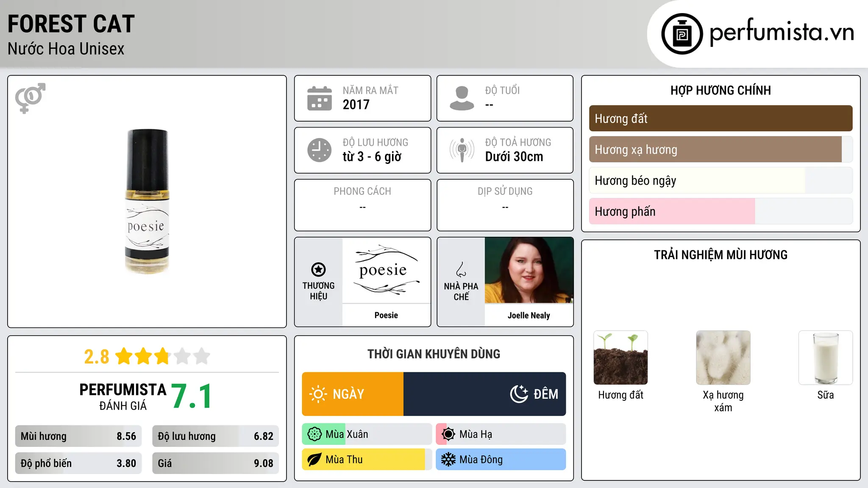Click the Độ lưu hương score 6.82 row
Screen dimensions: 868x488
coord(215,436)
